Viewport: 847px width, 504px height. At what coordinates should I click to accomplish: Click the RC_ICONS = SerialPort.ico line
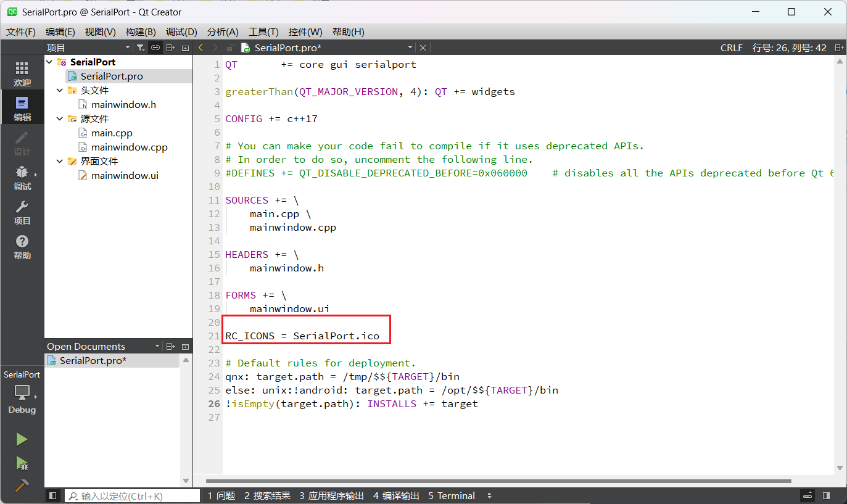tap(302, 336)
